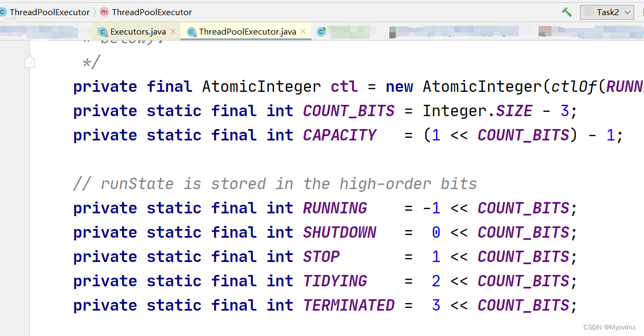
Task: Click Integer.SIZE in COUNT_BITS line
Action: [x=477, y=111]
